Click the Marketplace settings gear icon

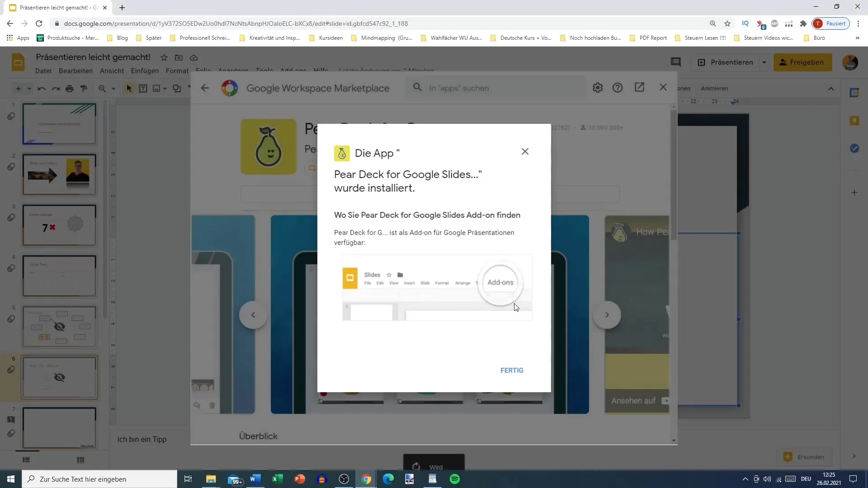(597, 88)
